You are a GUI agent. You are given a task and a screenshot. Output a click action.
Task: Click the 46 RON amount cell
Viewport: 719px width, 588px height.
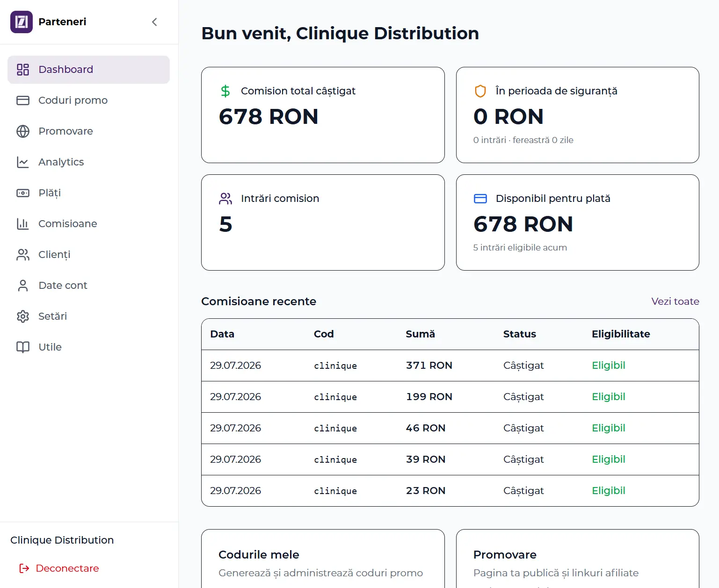pos(426,428)
